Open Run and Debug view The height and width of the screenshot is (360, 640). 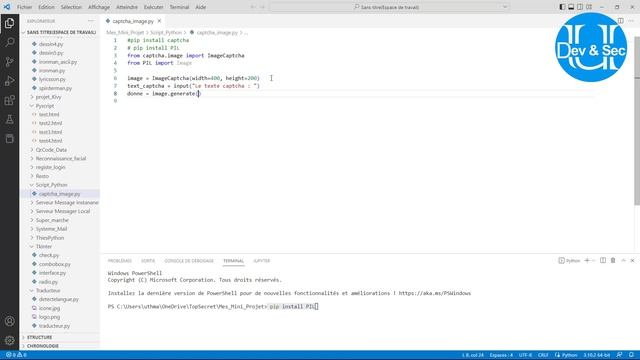pos(9,81)
